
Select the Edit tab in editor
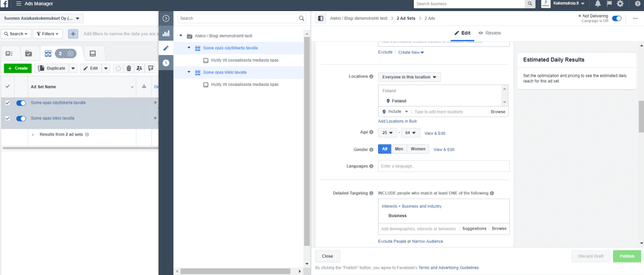[462, 33]
